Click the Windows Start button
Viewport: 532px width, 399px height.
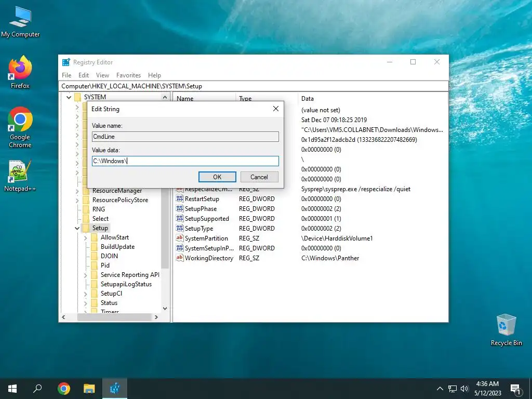(x=12, y=389)
